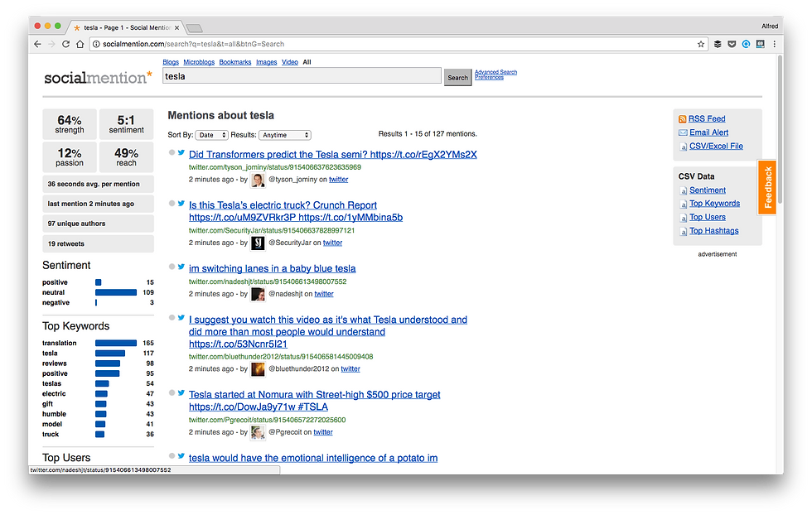Open @bluethunder2012 avatar thumbnail
This screenshot has height=515, width=812.
pos(258,369)
